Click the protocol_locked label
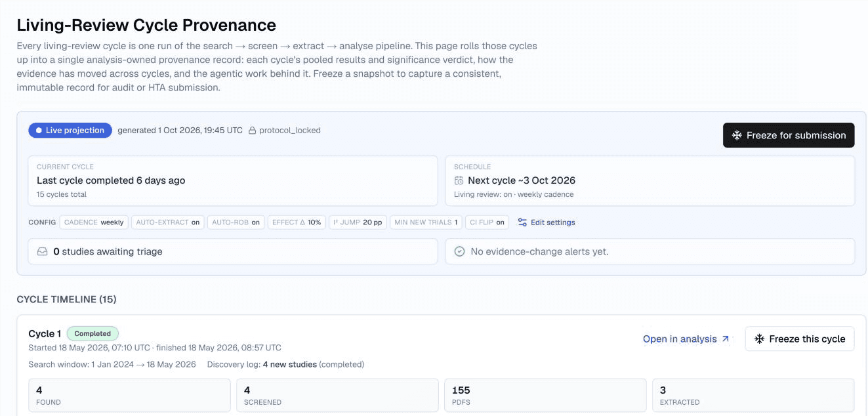Image resolution: width=868 pixels, height=416 pixels. (x=290, y=131)
